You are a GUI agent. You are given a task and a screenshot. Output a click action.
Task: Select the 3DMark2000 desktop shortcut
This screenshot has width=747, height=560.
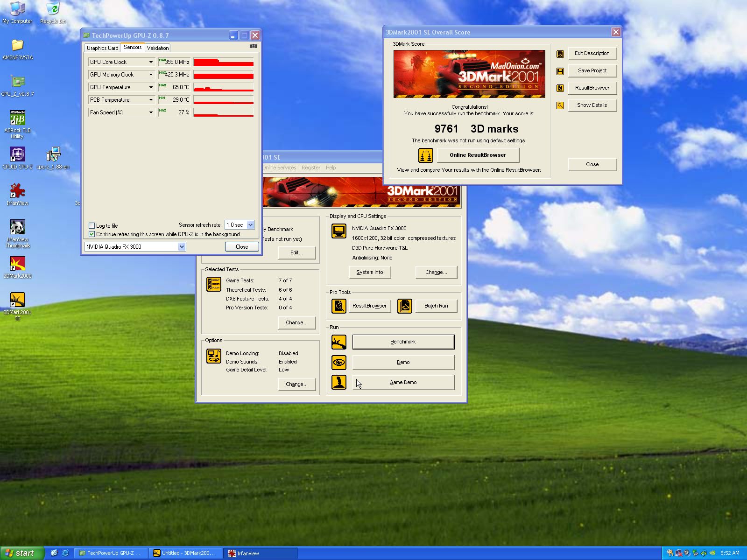click(17, 267)
